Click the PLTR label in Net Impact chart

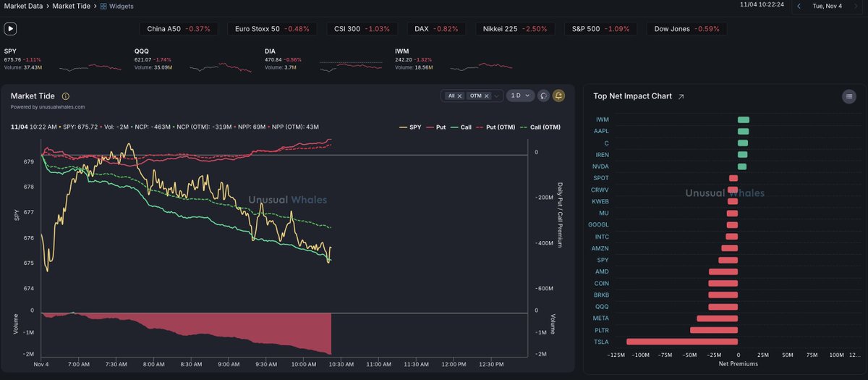601,330
